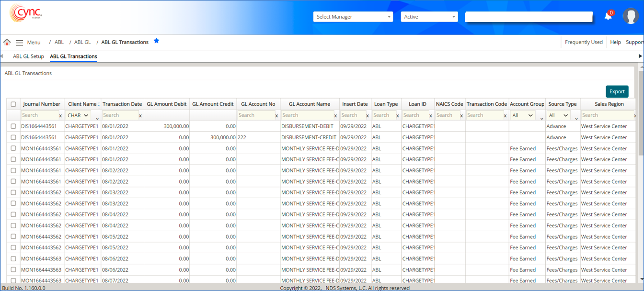Viewport: 644px width, 291px height.
Task: Click the Help link
Action: click(615, 42)
